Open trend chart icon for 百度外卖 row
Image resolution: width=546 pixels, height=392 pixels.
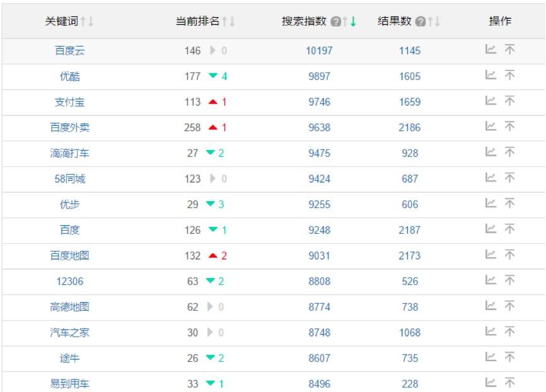[x=491, y=126]
